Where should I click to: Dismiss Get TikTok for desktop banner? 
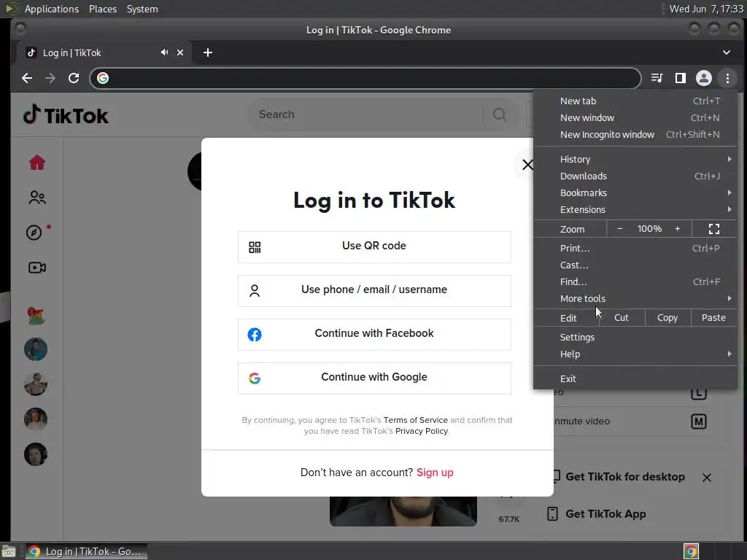(x=706, y=478)
